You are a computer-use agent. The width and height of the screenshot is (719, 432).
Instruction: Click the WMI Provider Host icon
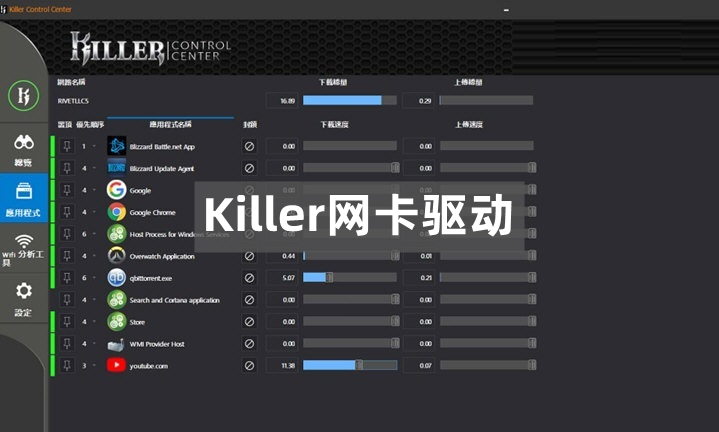117,344
